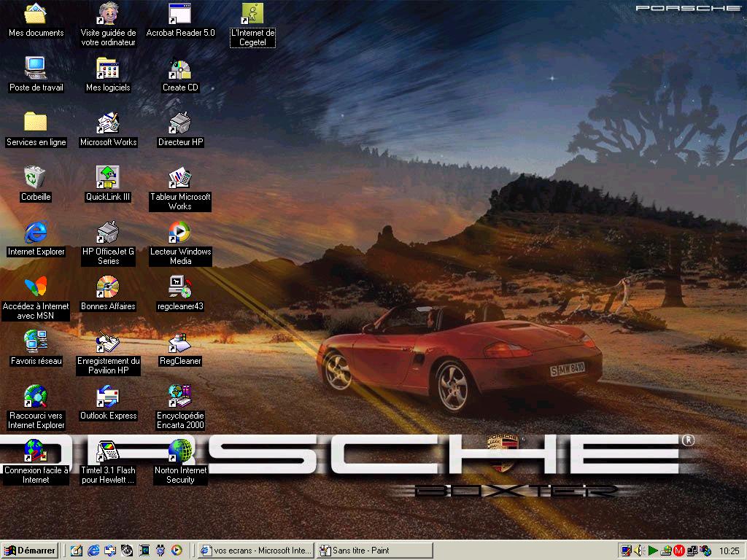Open the Norton Internet Security shortcut

point(180,451)
